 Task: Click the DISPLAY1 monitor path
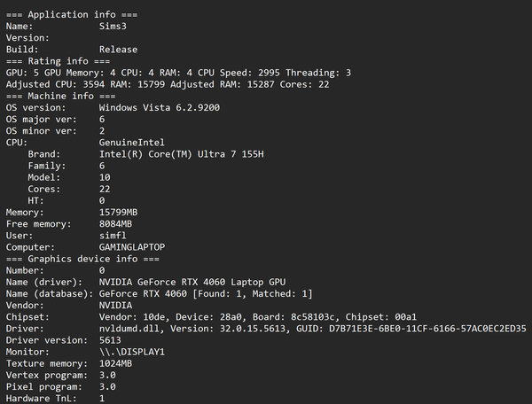(132, 352)
